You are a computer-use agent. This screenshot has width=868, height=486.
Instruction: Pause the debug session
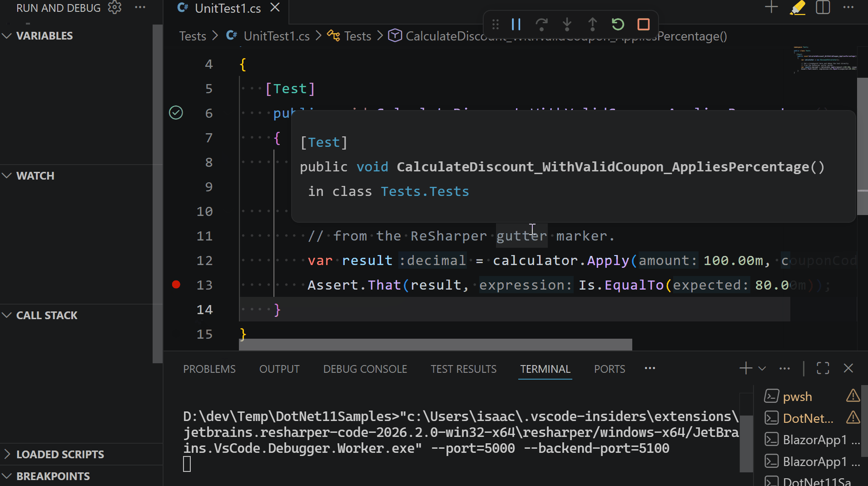(x=516, y=24)
